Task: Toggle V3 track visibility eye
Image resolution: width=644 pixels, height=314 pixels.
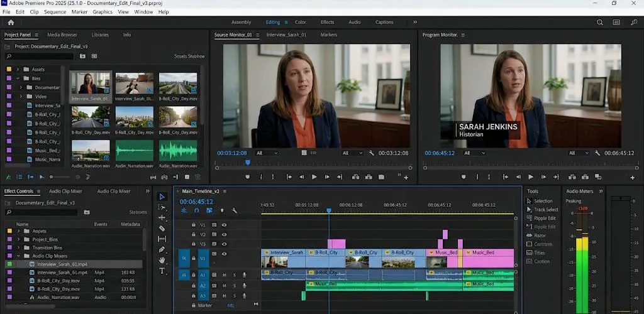Action: (225, 244)
